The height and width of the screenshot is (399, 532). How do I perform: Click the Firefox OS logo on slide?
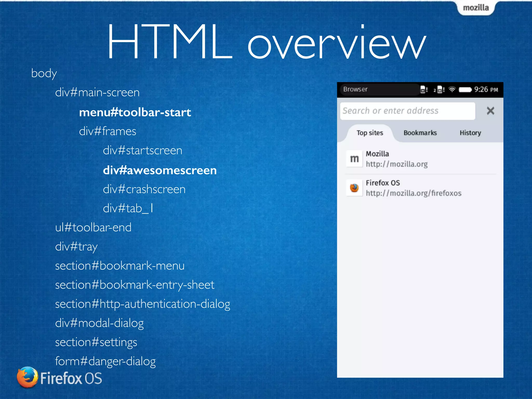coord(59,377)
